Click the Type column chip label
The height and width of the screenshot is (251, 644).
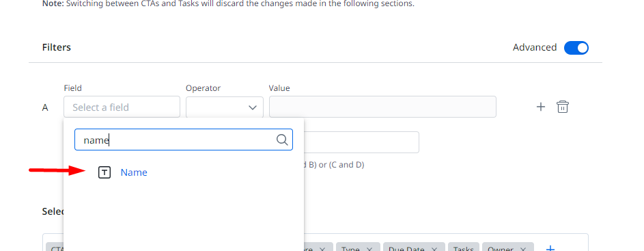350,248
